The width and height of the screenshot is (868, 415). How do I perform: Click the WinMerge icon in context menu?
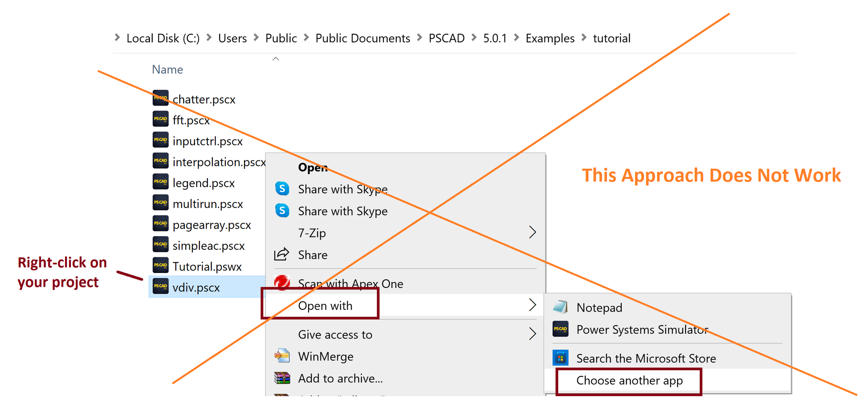(x=282, y=356)
